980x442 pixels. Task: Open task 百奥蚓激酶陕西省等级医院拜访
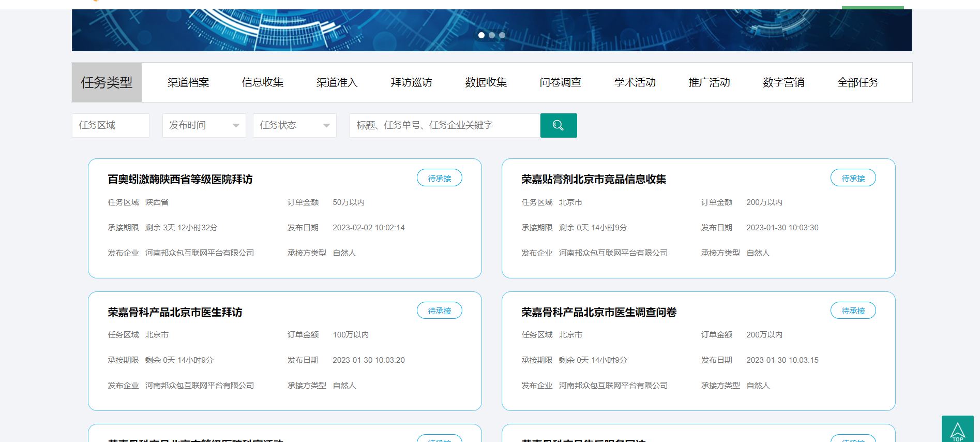click(x=180, y=179)
